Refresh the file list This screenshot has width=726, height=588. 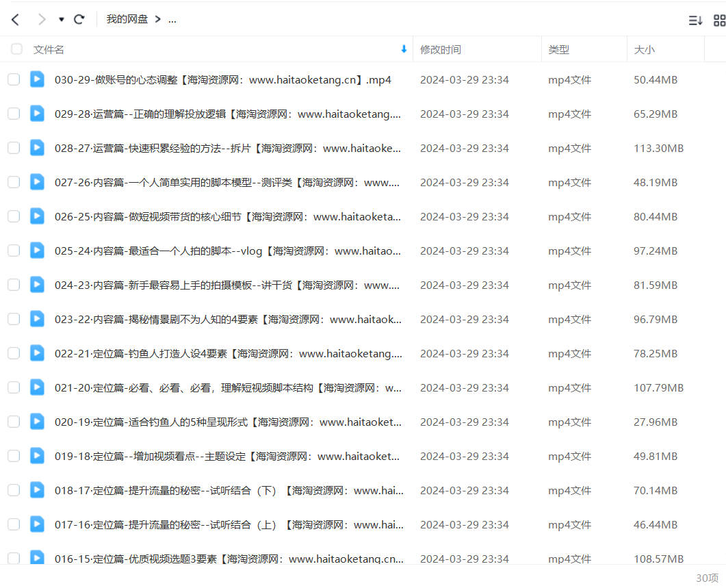[79, 19]
